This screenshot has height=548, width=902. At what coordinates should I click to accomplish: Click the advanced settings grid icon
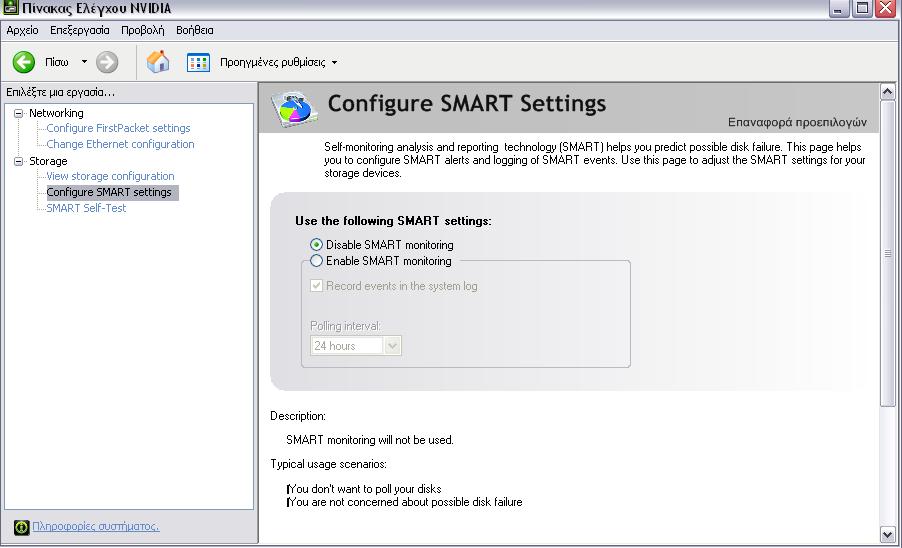point(198,62)
